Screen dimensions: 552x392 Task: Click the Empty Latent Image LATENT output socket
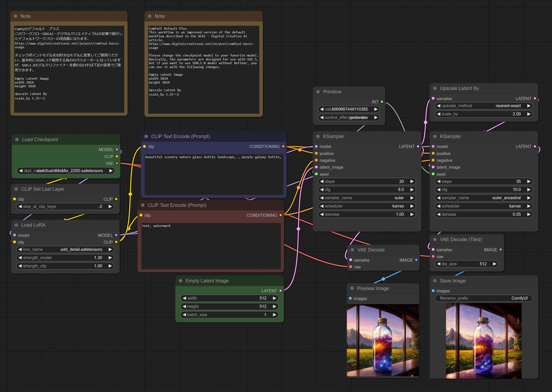point(281,291)
